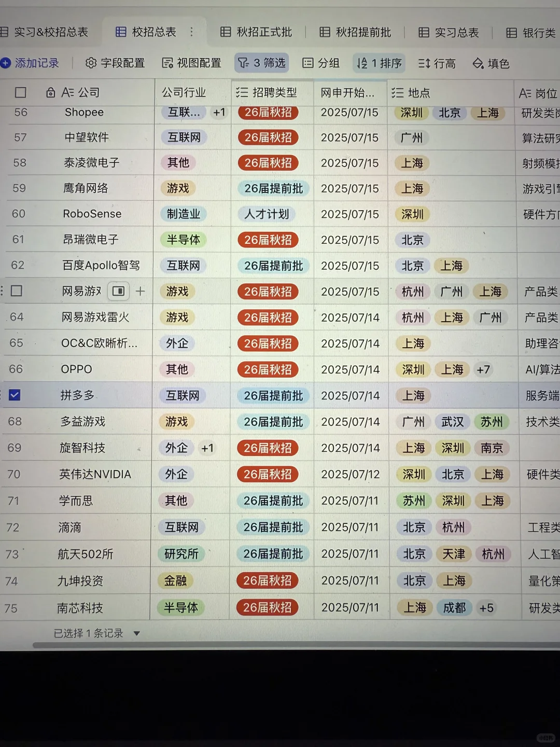Image resolution: width=560 pixels, height=747 pixels.
Task: Click the plus icon in 网易游戏 row
Action: [x=140, y=292]
